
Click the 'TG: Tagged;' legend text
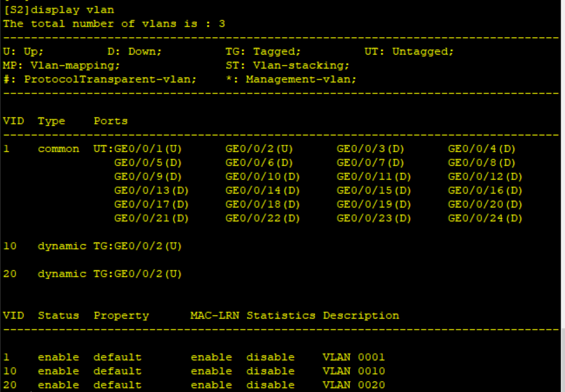pyautogui.click(x=263, y=52)
